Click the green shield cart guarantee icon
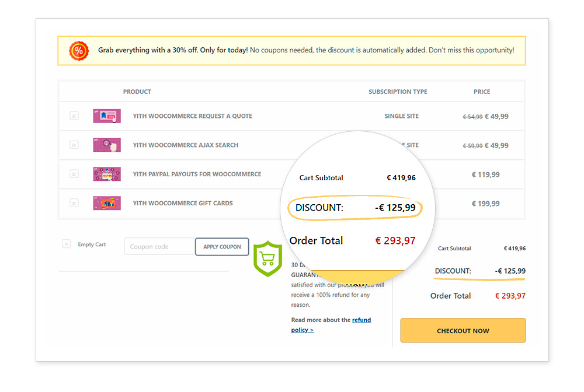Image resolution: width=584 pixels, height=392 pixels. point(268,258)
